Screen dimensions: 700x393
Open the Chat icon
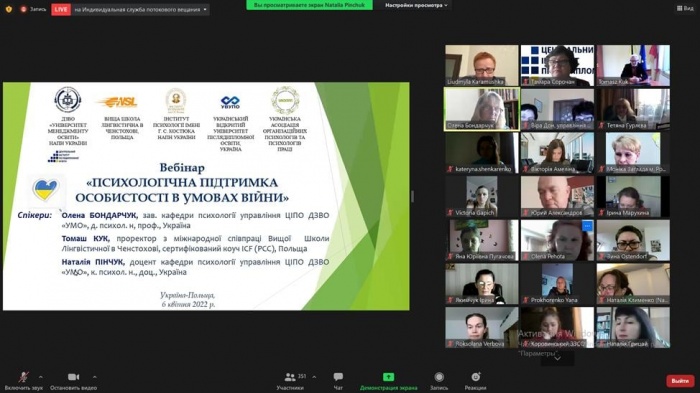pyautogui.click(x=338, y=377)
